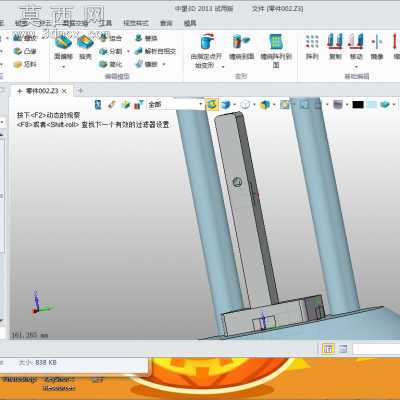Add a new tab with the plus button
This screenshot has height=400, width=400.
(x=80, y=90)
